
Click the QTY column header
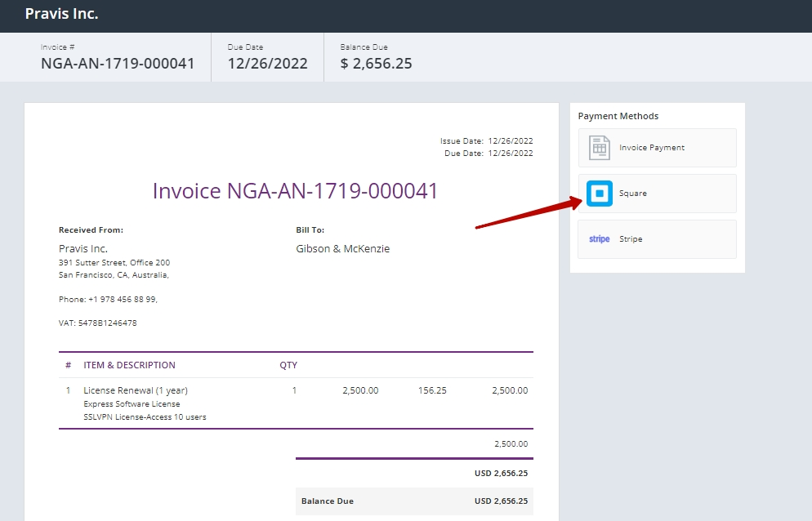(x=288, y=365)
